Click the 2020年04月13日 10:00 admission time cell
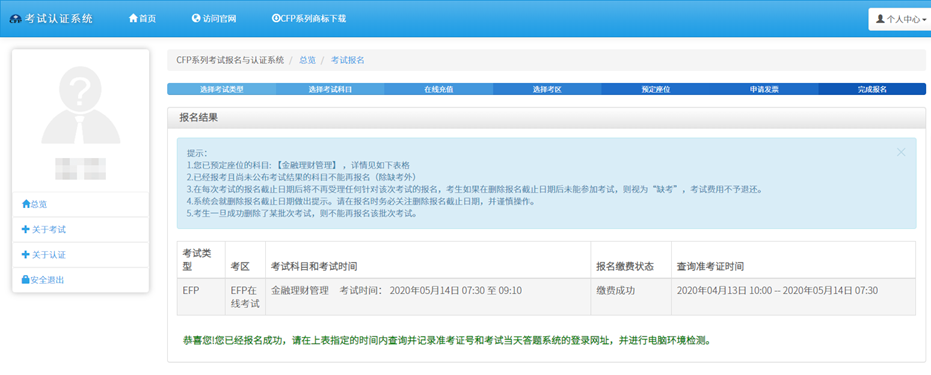This screenshot has height=375, width=931. click(x=793, y=297)
